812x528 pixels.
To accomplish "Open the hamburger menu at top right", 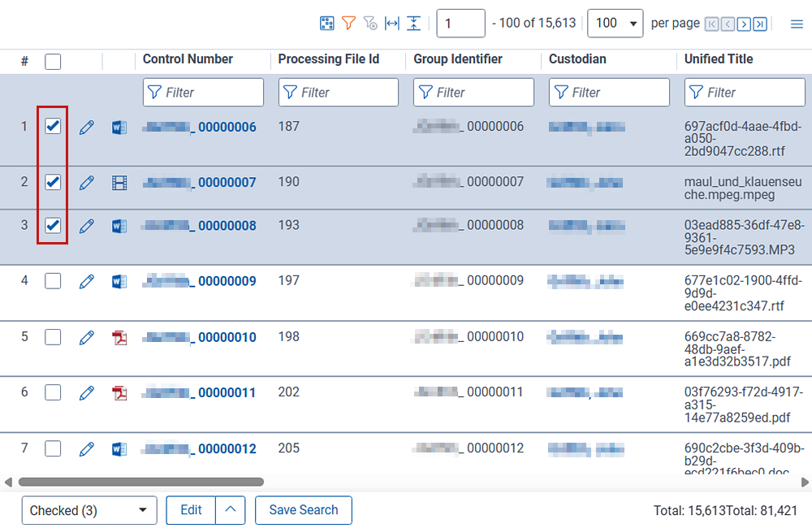I will (797, 24).
